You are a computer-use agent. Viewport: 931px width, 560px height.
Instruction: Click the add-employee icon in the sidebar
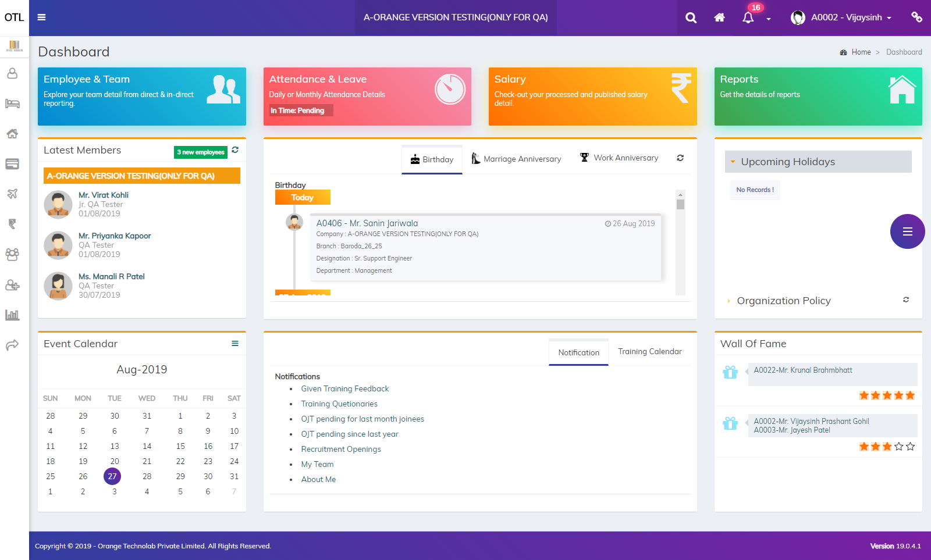[x=13, y=285]
